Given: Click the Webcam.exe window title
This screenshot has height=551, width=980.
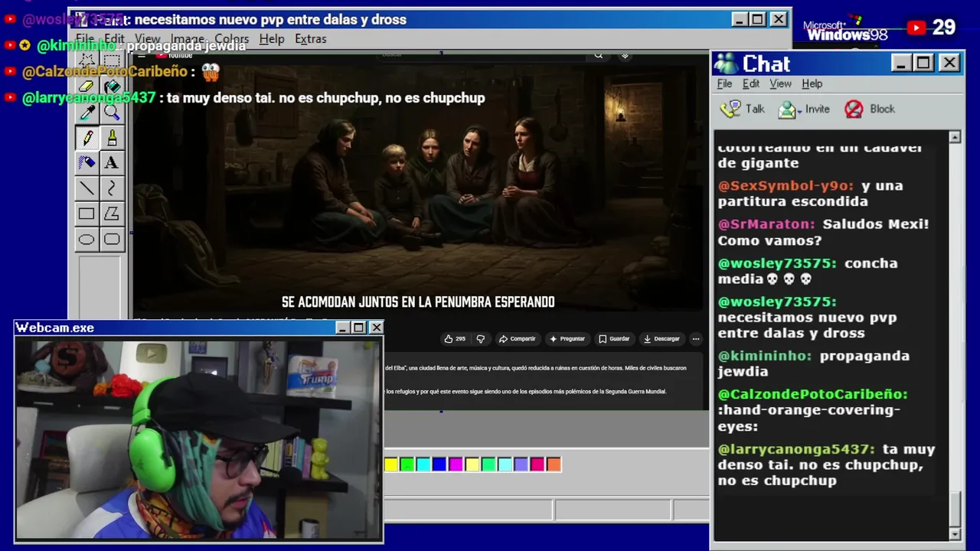Looking at the screenshot, I should coord(55,328).
